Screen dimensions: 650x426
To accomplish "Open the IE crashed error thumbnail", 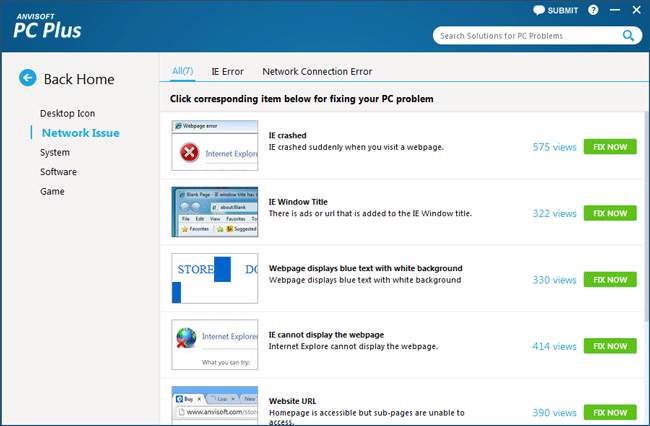I will click(215, 146).
